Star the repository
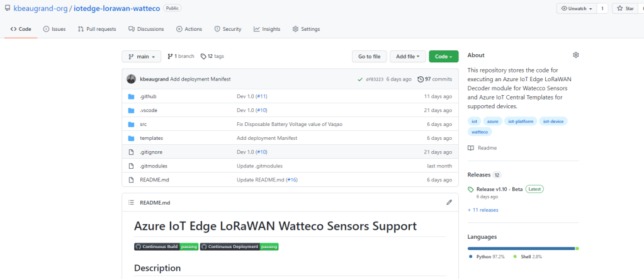 (x=625, y=9)
